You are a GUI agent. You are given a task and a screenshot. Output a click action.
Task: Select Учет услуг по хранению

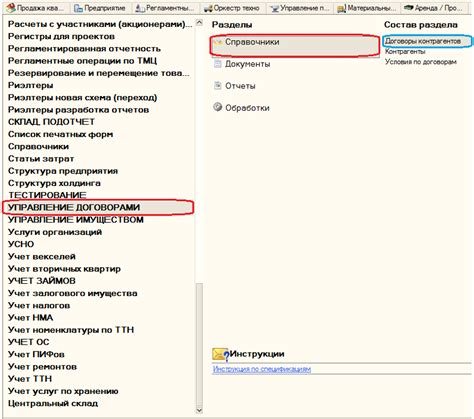click(63, 391)
